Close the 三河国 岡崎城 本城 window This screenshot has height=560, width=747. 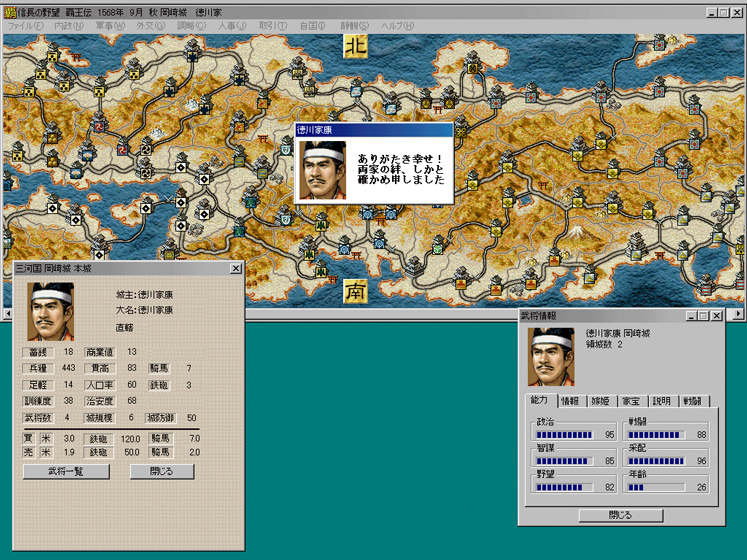[236, 268]
